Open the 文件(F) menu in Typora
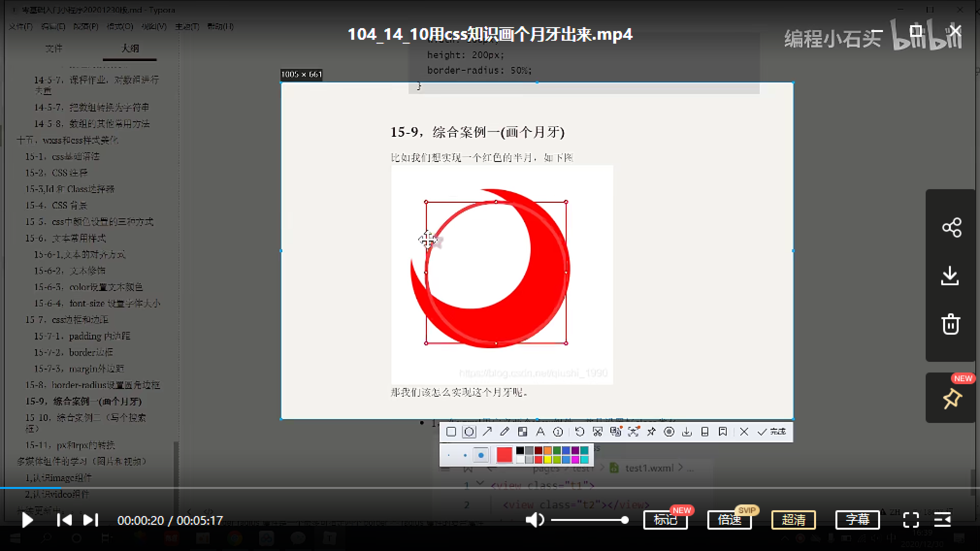Screen dimensions: 980x551 tap(20, 26)
